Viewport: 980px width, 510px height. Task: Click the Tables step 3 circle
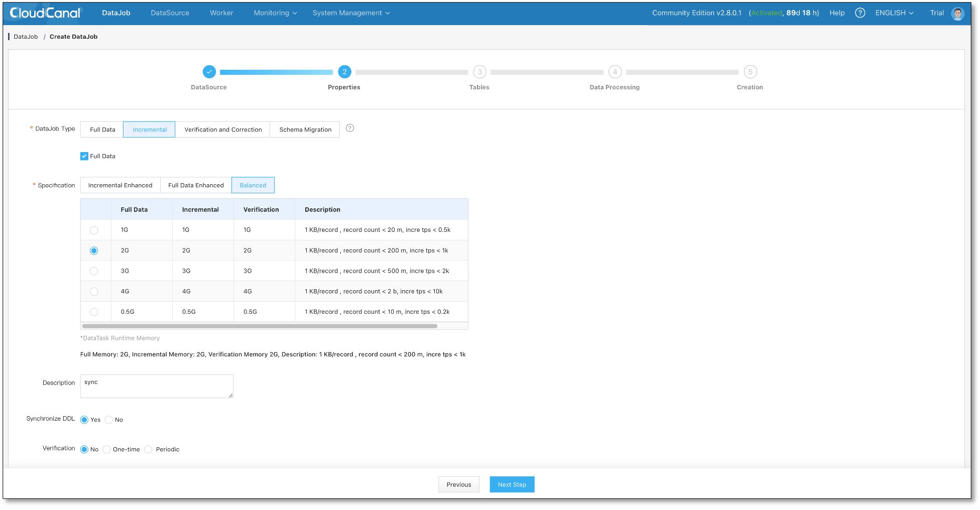point(480,72)
